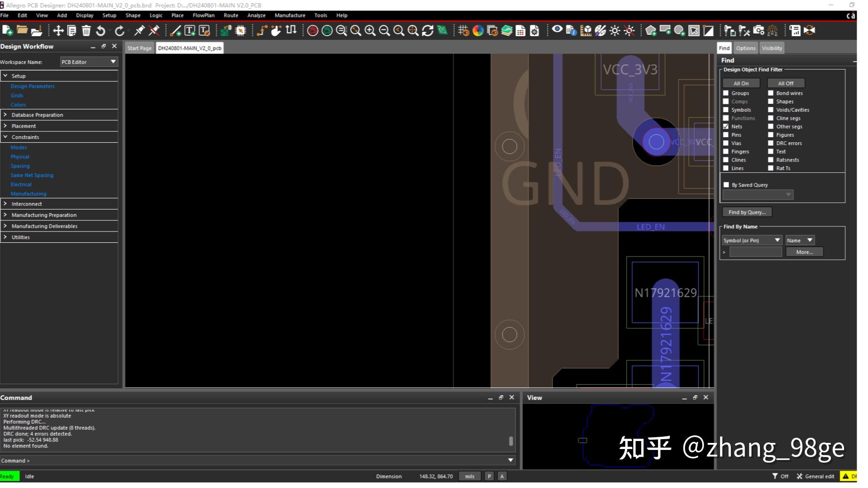The image size is (868, 488).
Task: Switch to the Visibility tab
Action: click(772, 48)
